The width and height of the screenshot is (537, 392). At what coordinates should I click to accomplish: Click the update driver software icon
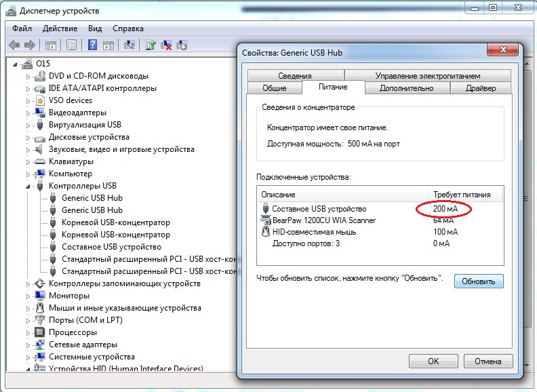point(151,45)
